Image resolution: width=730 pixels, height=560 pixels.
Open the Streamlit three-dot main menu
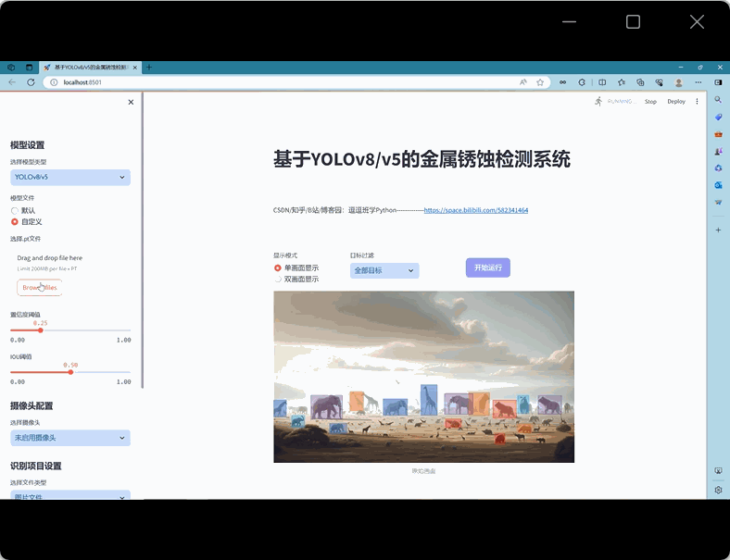(697, 102)
